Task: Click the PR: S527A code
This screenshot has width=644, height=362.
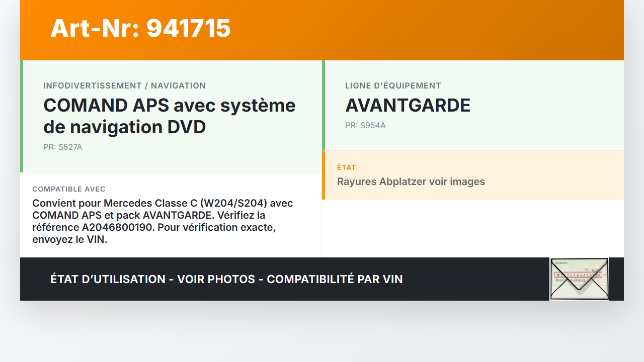Action: tap(62, 147)
